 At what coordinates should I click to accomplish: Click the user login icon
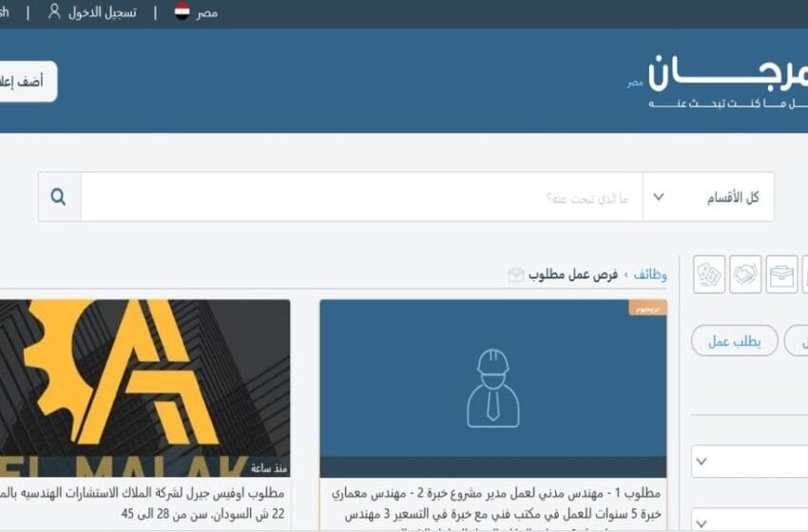tap(54, 11)
